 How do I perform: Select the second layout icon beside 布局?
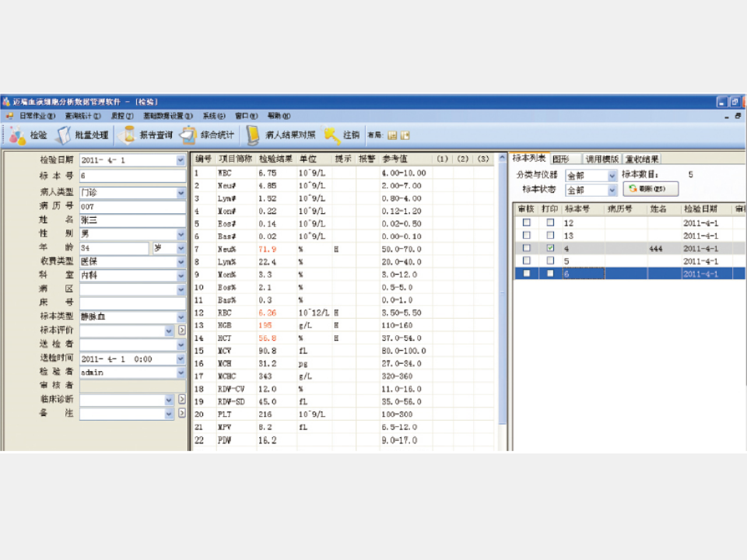point(405,135)
